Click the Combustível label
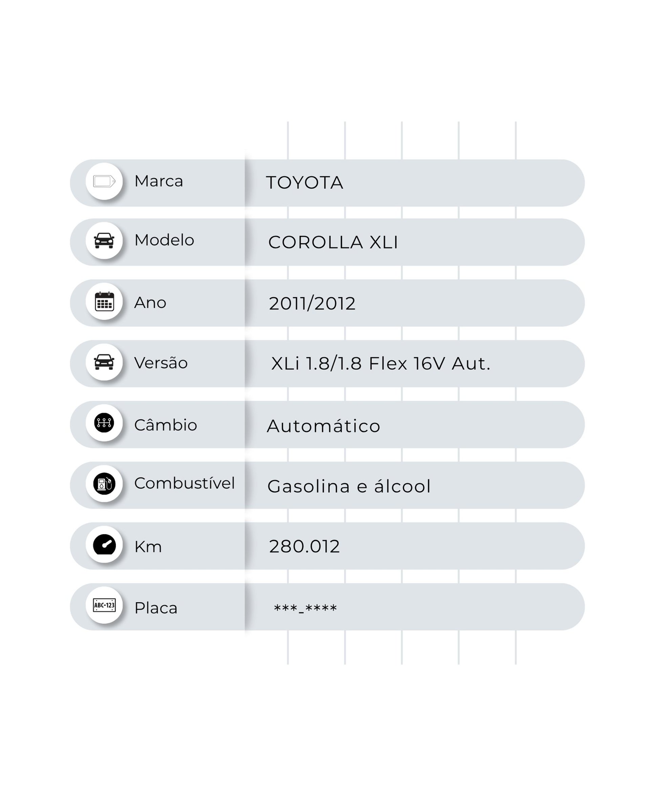The width and height of the screenshot is (650, 812). click(x=184, y=483)
